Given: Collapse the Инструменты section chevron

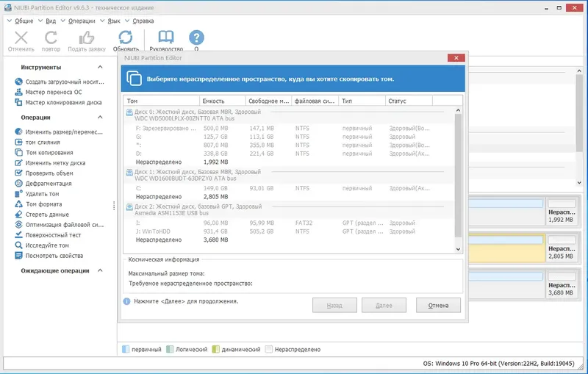Looking at the screenshot, I should 100,67.
